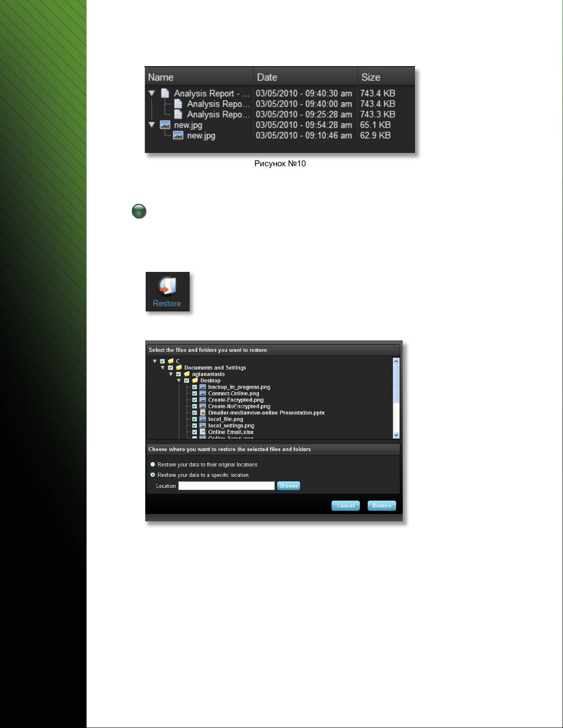Click the backup_in_progress.png image icon
The width and height of the screenshot is (563, 728).
click(203, 387)
